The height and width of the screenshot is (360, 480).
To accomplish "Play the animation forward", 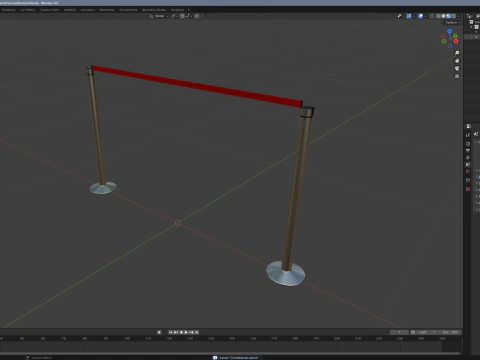I will [186, 332].
